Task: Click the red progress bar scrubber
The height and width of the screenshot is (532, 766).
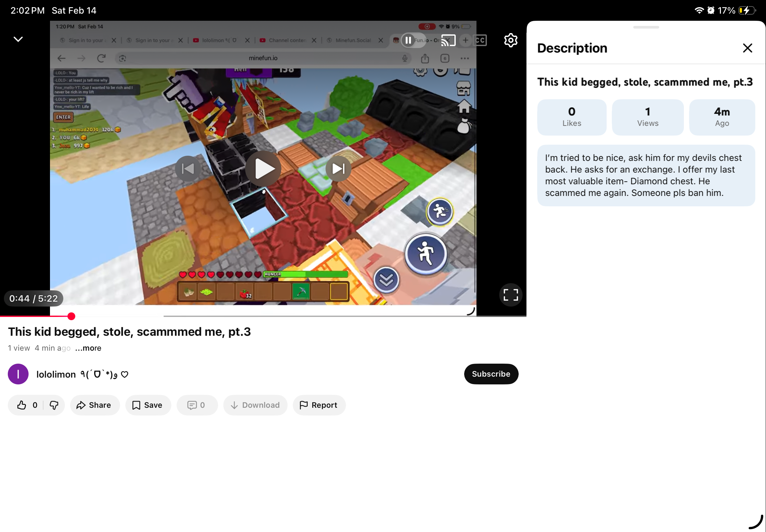Action: pyautogui.click(x=71, y=316)
